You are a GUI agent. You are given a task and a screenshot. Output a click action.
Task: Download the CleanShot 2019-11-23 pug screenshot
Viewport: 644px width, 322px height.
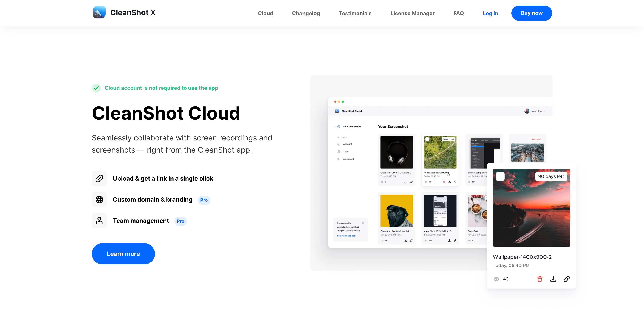406,240
